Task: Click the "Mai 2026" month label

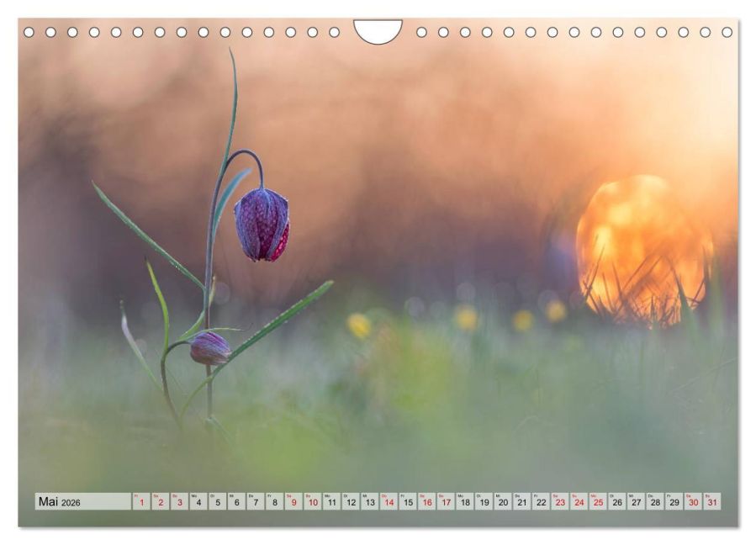Action: (60, 501)
